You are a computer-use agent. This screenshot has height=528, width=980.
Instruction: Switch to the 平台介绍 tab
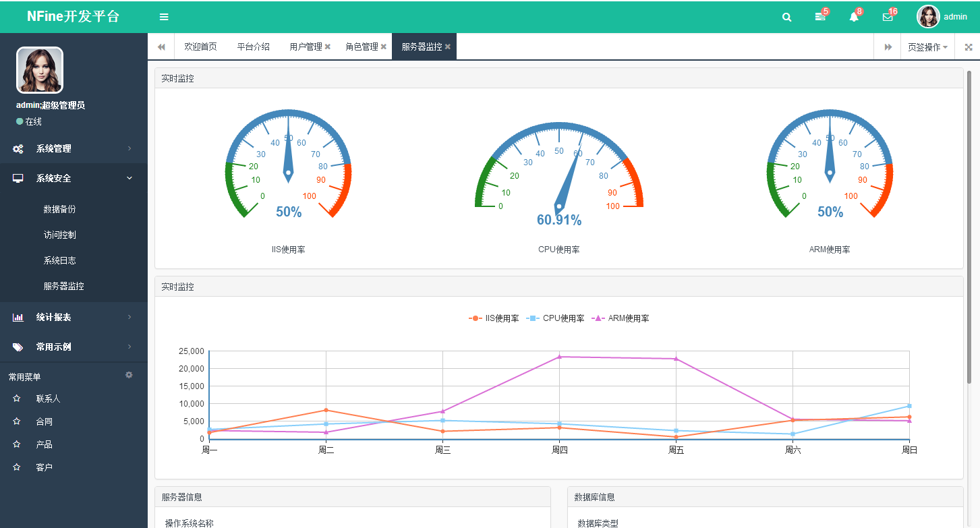point(253,47)
